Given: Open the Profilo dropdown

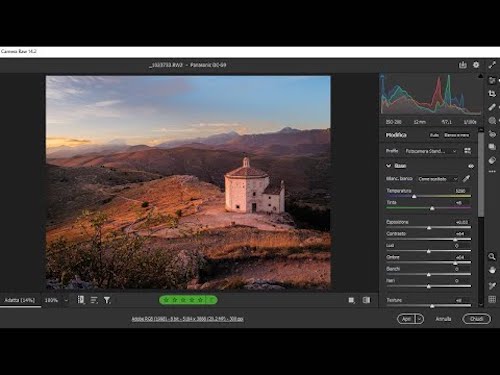Looking at the screenshot, I should pos(431,151).
